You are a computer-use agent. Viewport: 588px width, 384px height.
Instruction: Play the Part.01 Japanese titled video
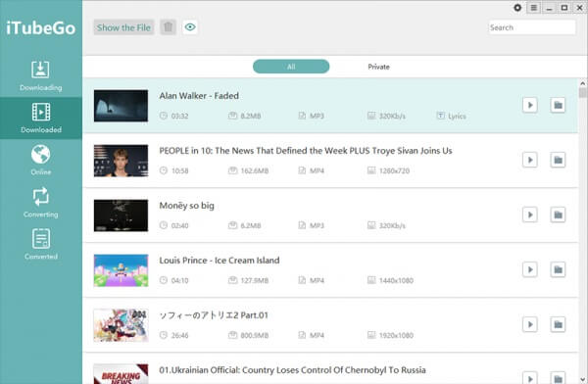point(530,324)
